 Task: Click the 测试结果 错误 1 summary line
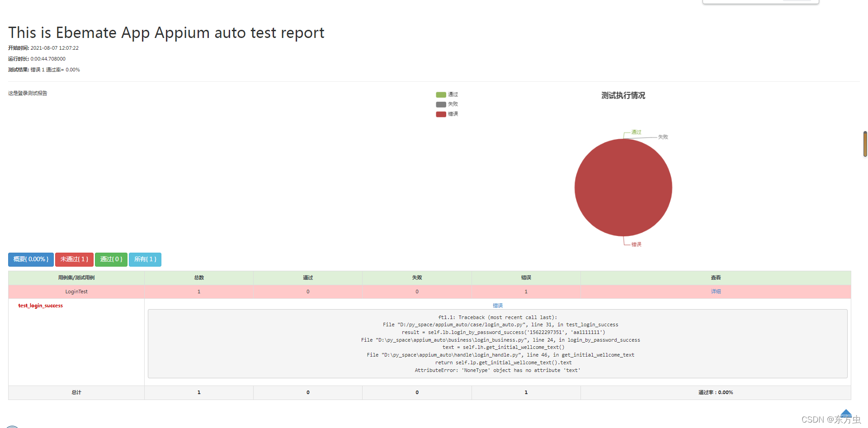tap(44, 70)
